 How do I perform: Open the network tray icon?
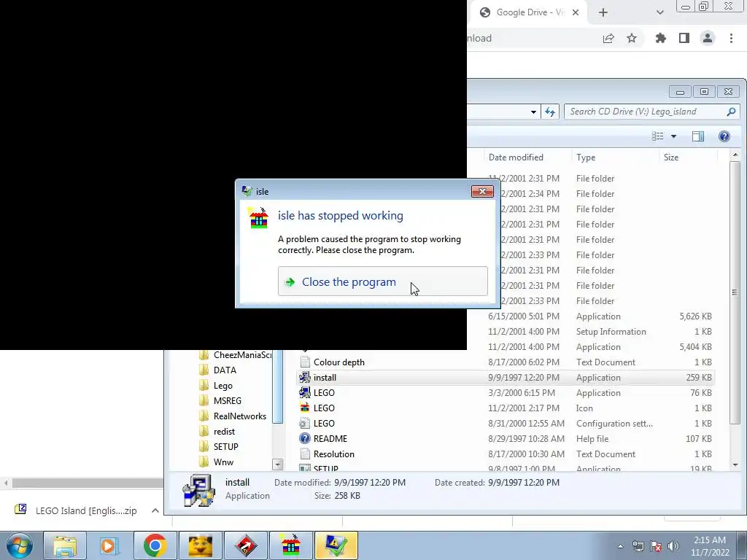[638, 546]
